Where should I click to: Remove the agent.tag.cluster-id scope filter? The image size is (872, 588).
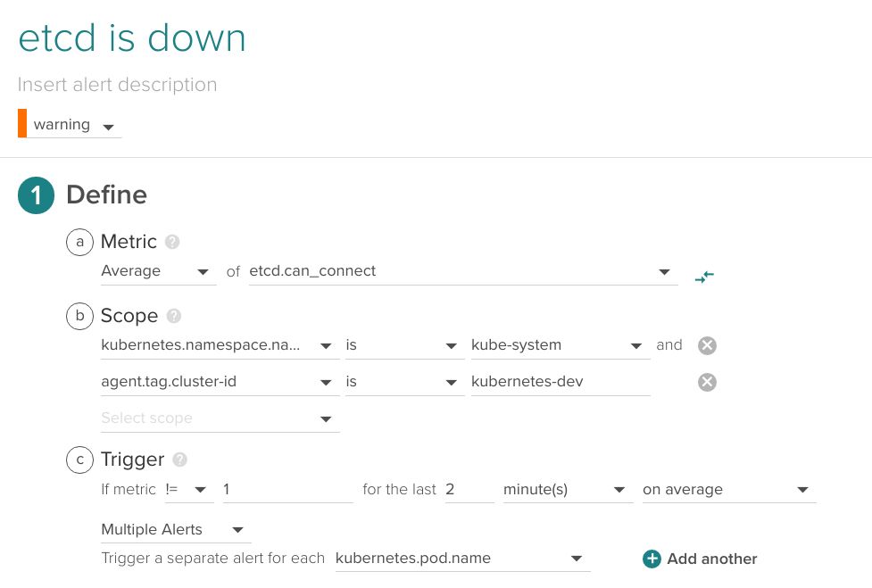pyautogui.click(x=707, y=382)
